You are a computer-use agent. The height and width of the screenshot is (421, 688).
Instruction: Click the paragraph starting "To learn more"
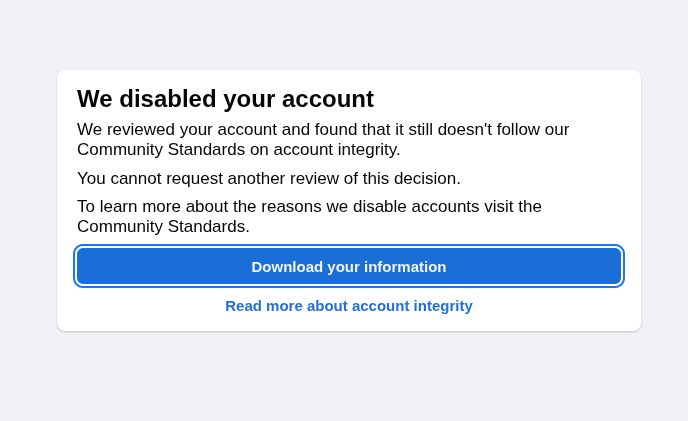[x=309, y=216]
